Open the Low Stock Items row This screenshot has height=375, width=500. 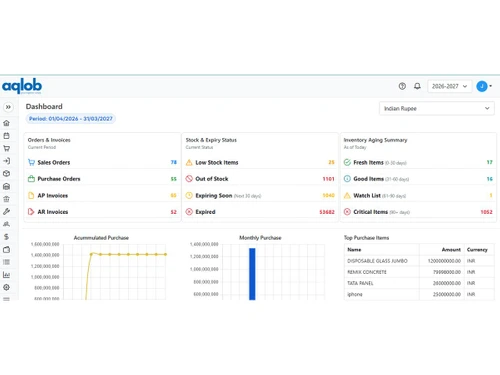click(x=260, y=162)
